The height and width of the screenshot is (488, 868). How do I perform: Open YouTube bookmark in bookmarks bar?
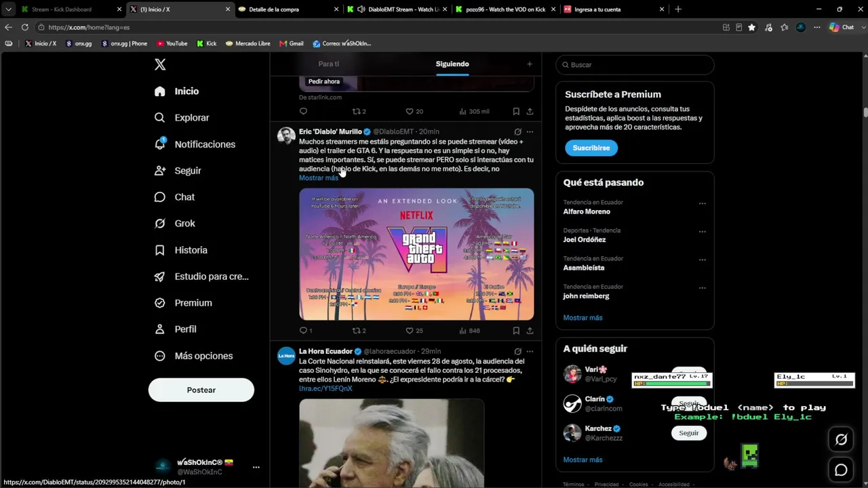tap(172, 43)
